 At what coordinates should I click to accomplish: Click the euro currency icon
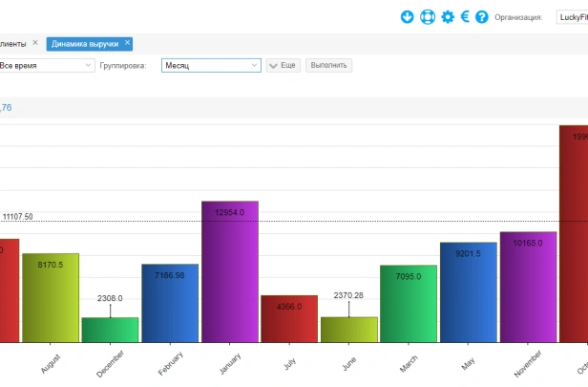tap(465, 16)
